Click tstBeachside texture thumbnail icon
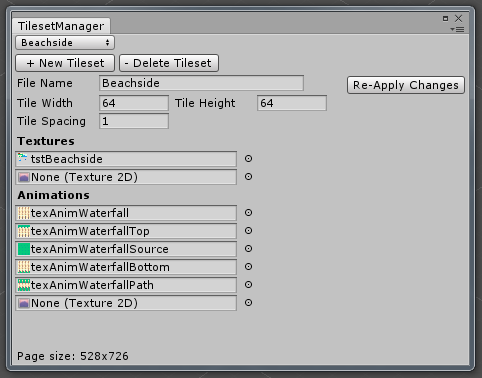The width and height of the screenshot is (482, 378). tap(23, 158)
